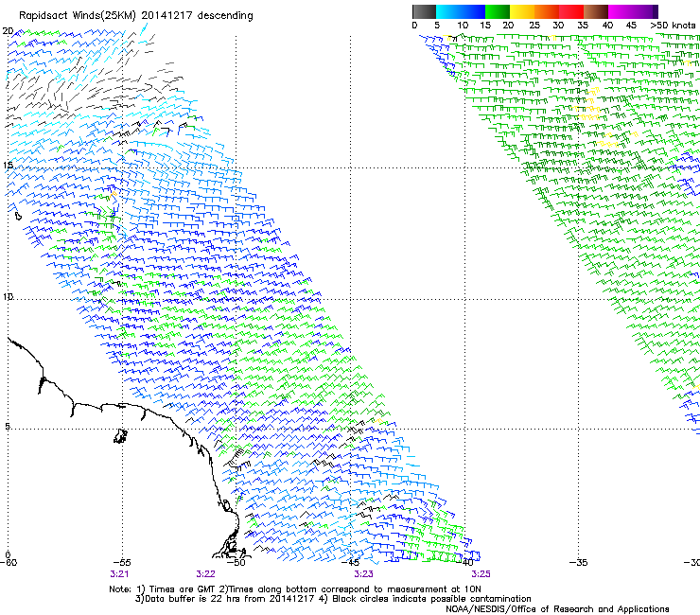Click the longitude label -35
This screenshot has height=615, width=700.
pos(579,563)
